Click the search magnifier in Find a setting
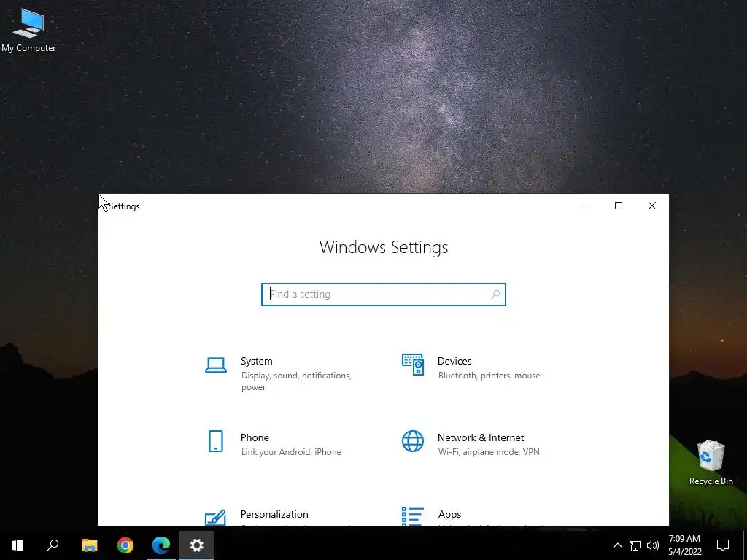This screenshot has width=747, height=560. [495, 295]
